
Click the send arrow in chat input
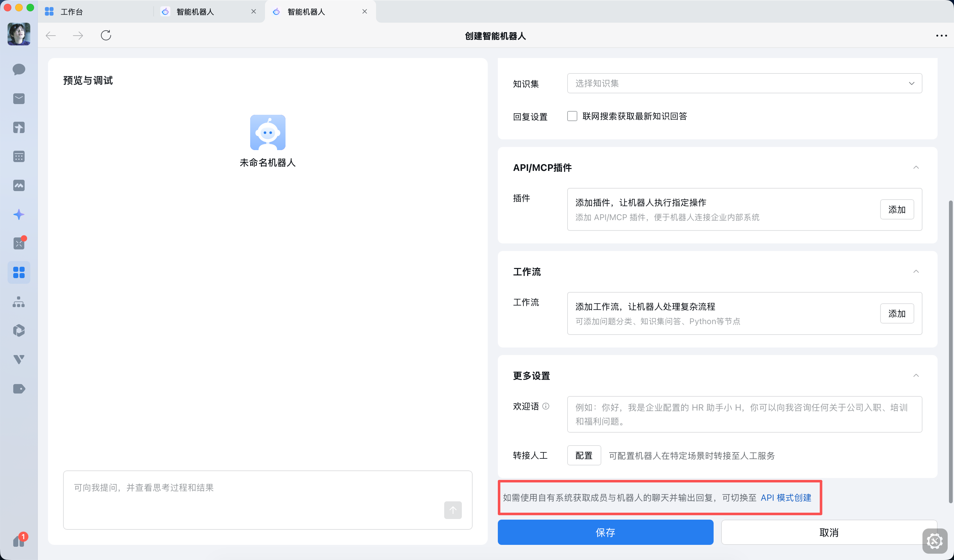click(453, 510)
